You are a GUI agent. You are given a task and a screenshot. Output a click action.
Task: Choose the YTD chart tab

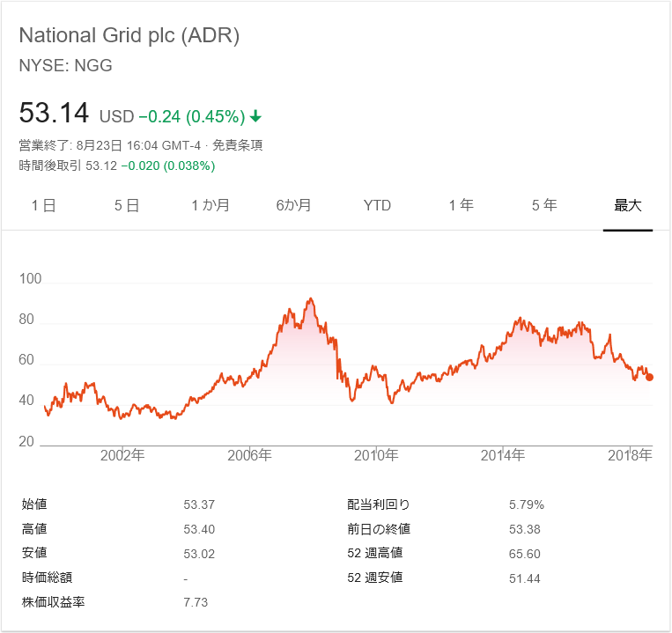point(377,206)
